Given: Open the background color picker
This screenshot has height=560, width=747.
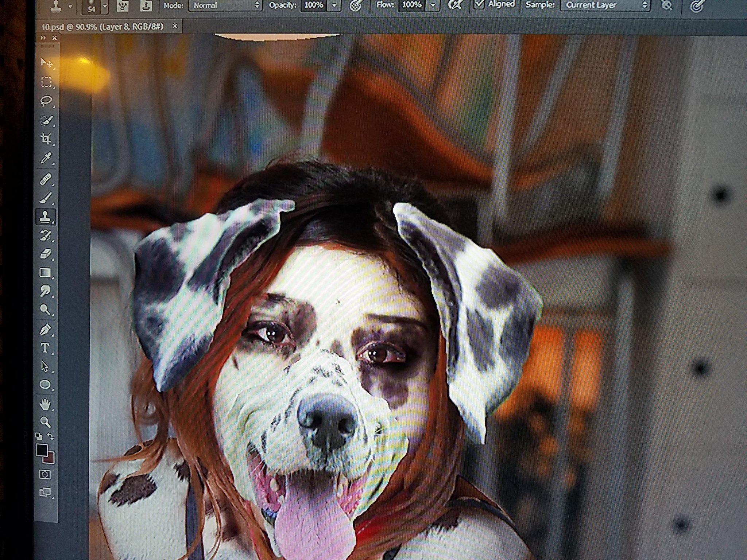Looking at the screenshot, I should [x=50, y=459].
